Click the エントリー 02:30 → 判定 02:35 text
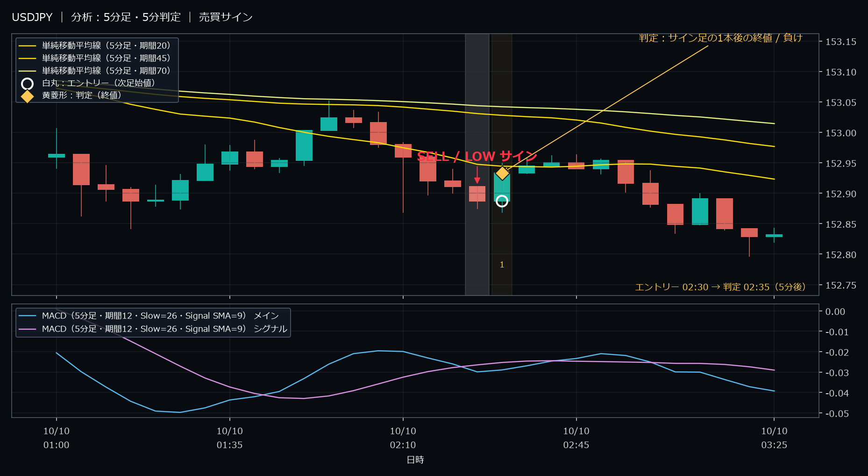Image resolution: width=868 pixels, height=476 pixels. (720, 287)
